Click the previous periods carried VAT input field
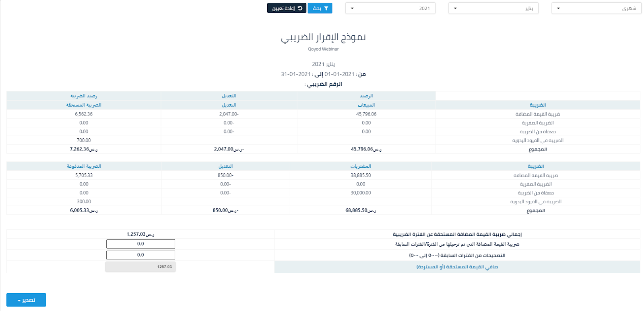The image size is (644, 311). point(140,244)
